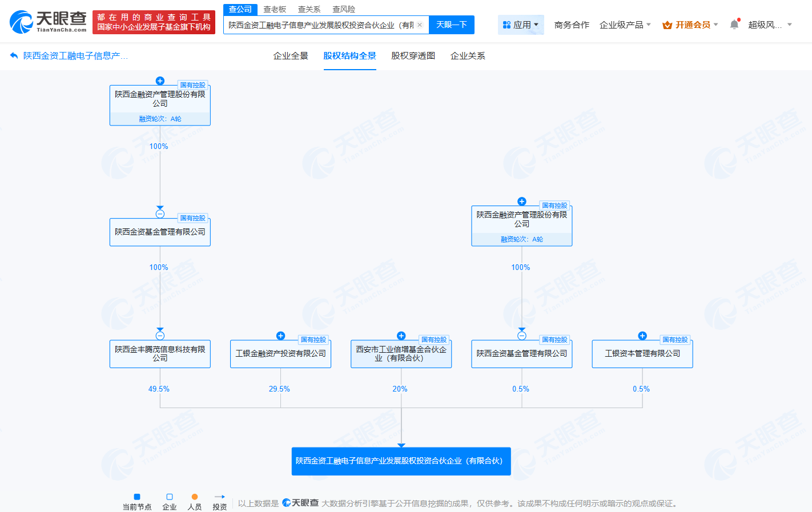Viewport: 812px width, 512px height.
Task: Click the small 天眼查 logo in the footer note
Action: click(300, 503)
